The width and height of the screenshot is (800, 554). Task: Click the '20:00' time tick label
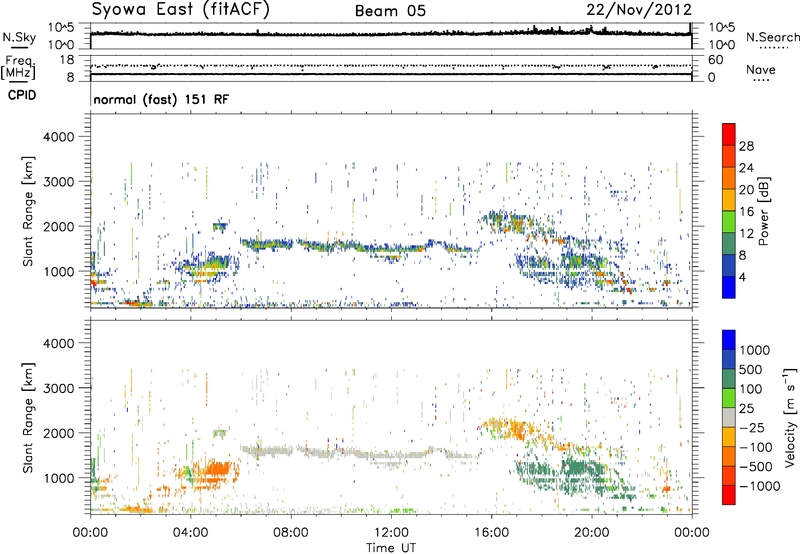click(591, 533)
